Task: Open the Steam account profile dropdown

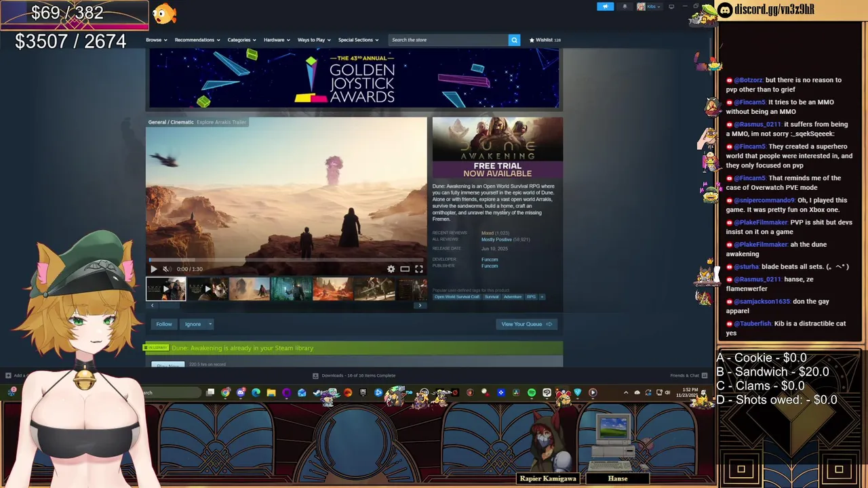Action: coord(649,7)
